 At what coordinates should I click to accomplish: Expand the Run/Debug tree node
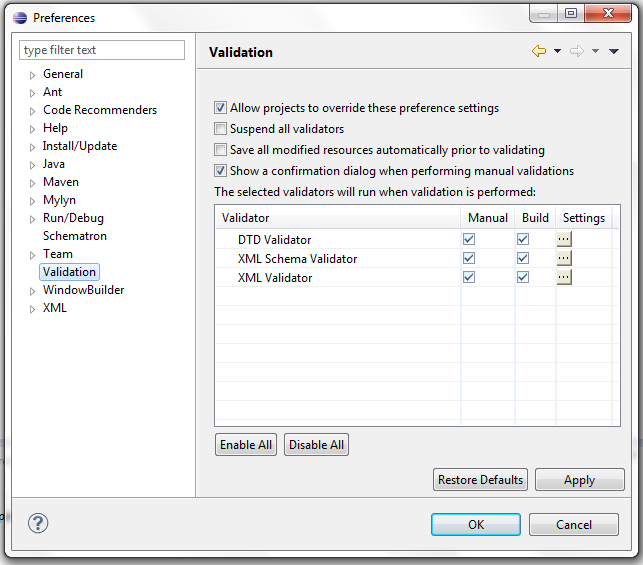(32, 219)
